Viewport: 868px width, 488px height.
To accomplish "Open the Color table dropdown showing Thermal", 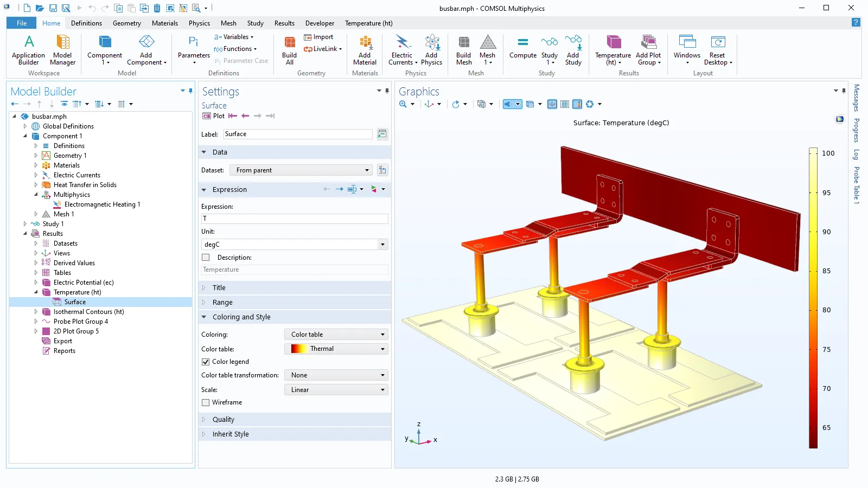I will (336, 349).
